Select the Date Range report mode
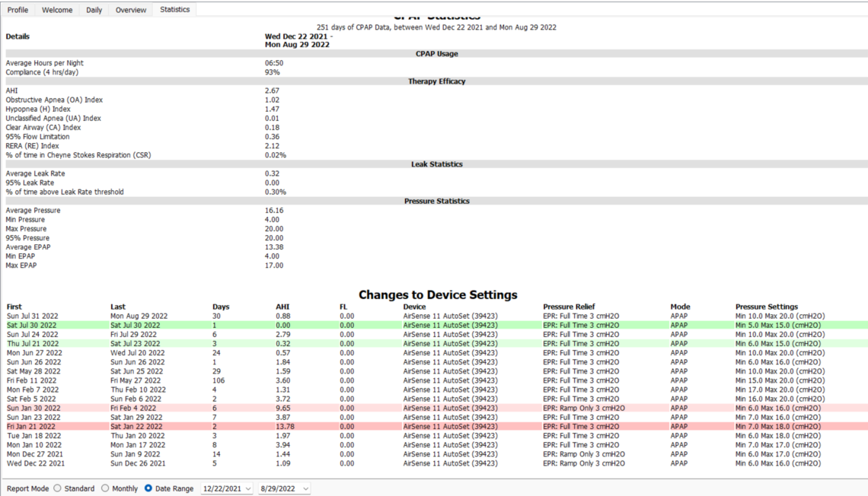Screen dimensions: 868x496 (148, 488)
